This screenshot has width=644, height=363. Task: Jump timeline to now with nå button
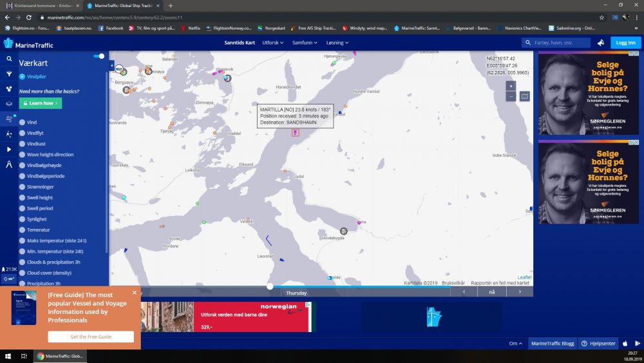click(x=491, y=292)
